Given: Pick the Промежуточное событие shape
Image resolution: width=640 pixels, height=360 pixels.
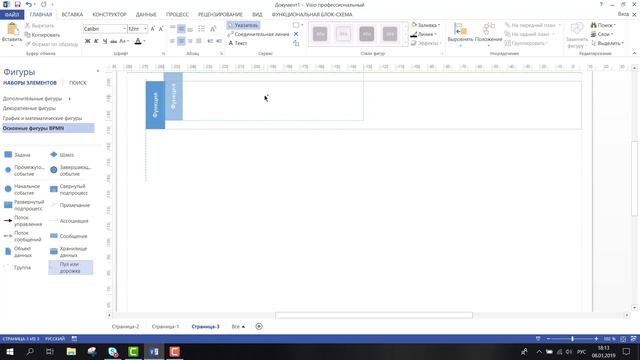Looking at the screenshot, I should click(x=24, y=170).
